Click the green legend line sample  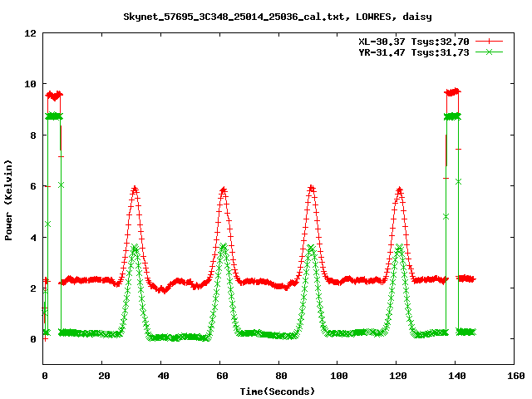(489, 52)
